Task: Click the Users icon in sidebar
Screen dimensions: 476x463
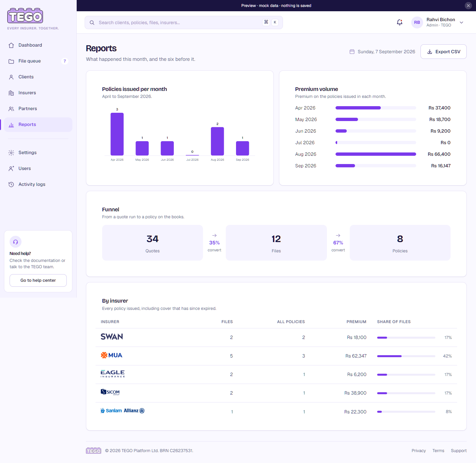Action: (11, 169)
